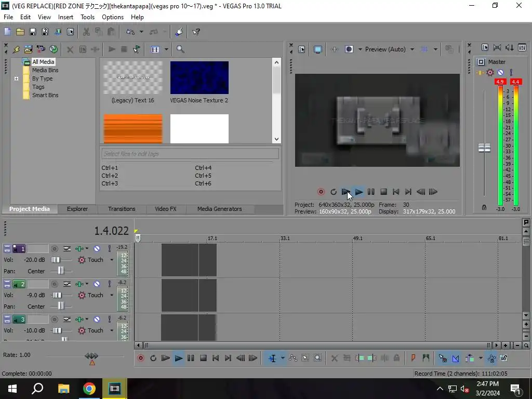Select the Envelope Edit tool in timeline toolbar
Screen dimensions: 532x399
(293, 358)
